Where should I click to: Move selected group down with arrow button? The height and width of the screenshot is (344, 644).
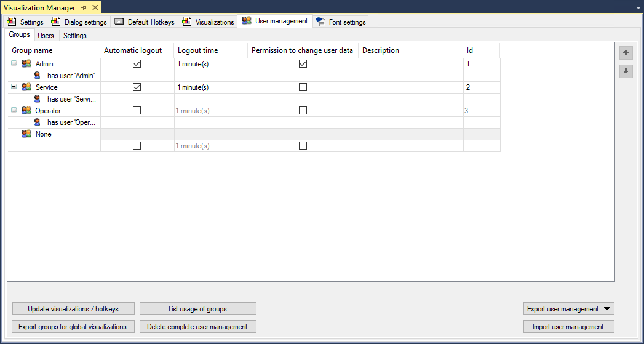626,71
